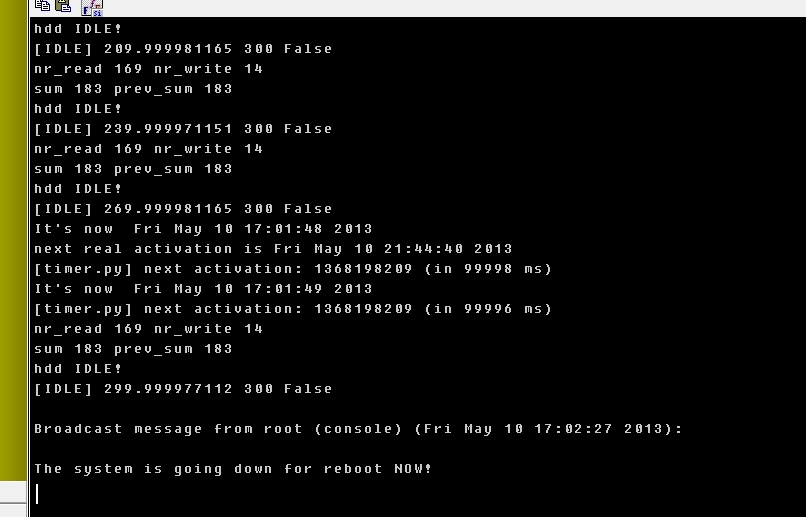Screen dimensions: 806x517
Task: Click the Copy icon in the toolbar
Action: 43,6
